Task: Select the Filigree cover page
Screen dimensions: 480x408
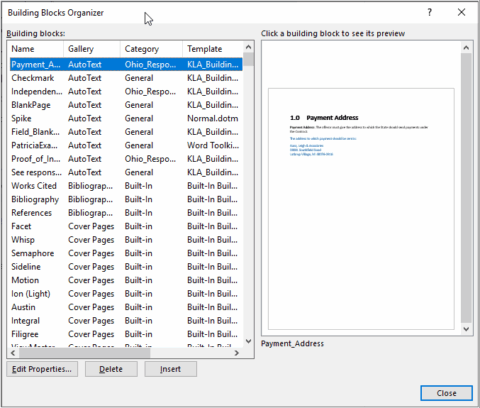Action: [x=126, y=334]
